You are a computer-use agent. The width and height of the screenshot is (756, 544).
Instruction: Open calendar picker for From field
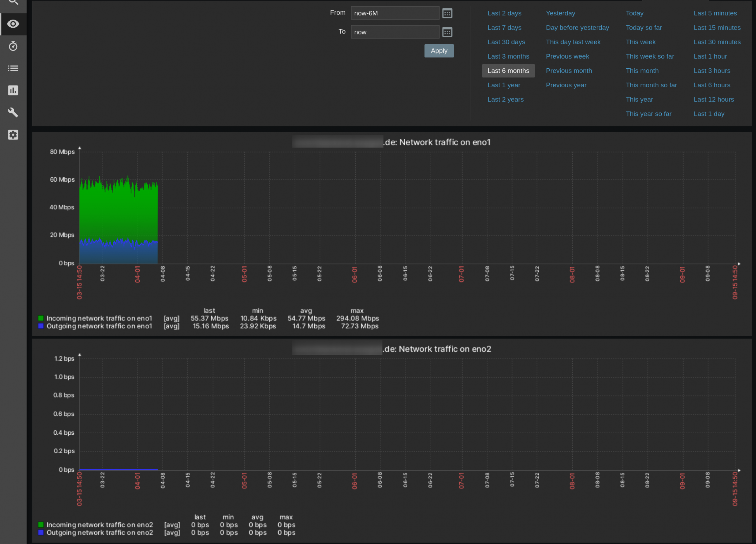click(447, 13)
